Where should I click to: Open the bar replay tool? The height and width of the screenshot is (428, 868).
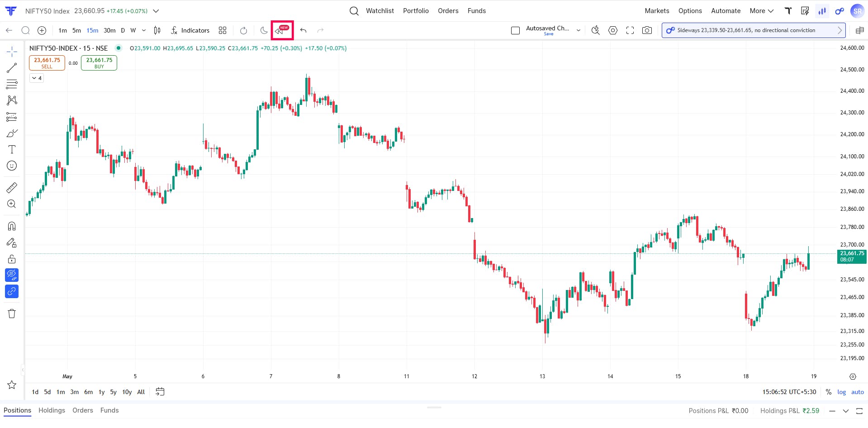[x=282, y=30]
